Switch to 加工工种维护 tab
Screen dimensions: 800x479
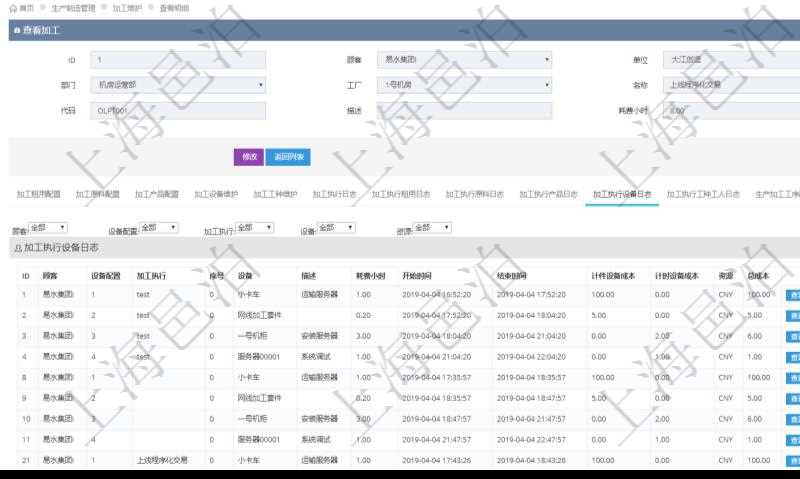pyautogui.click(x=275, y=194)
